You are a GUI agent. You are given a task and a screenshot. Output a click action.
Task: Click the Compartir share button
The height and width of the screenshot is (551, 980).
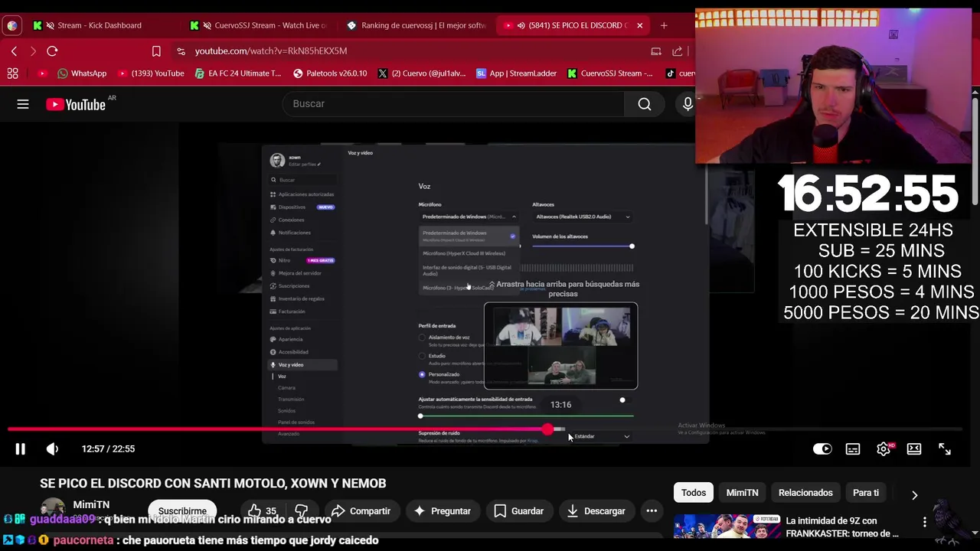tap(361, 511)
